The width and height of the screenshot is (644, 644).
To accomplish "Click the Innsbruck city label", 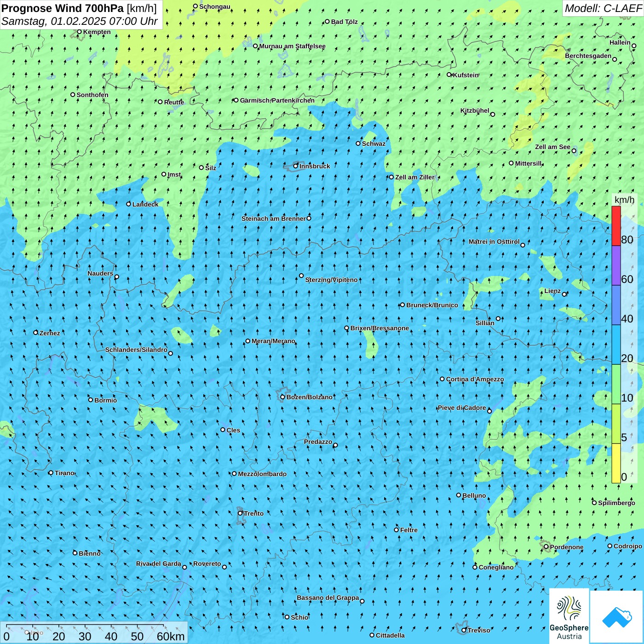I will 315,166.
